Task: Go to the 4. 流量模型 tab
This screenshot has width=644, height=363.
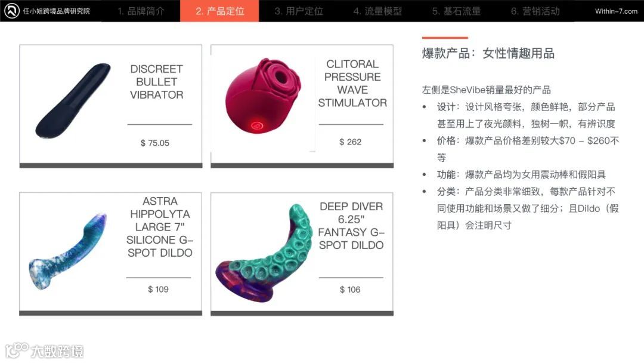Action: (x=377, y=11)
